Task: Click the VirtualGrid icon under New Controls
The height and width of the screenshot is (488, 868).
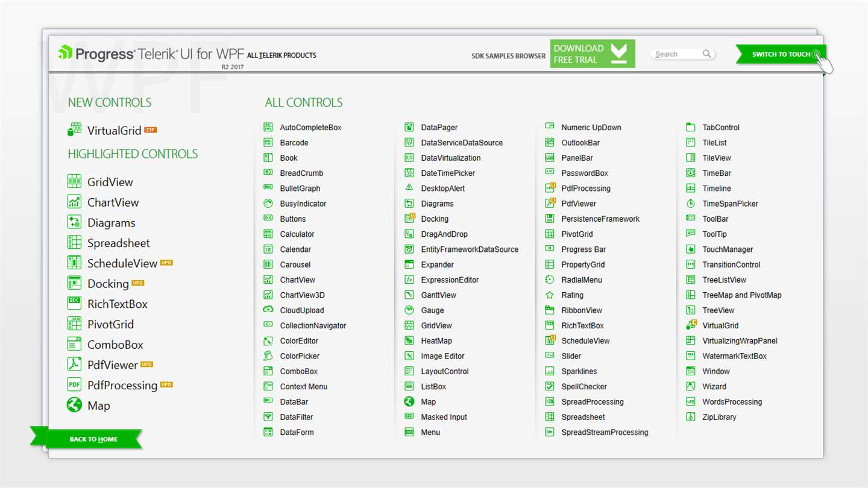Action: click(x=74, y=130)
